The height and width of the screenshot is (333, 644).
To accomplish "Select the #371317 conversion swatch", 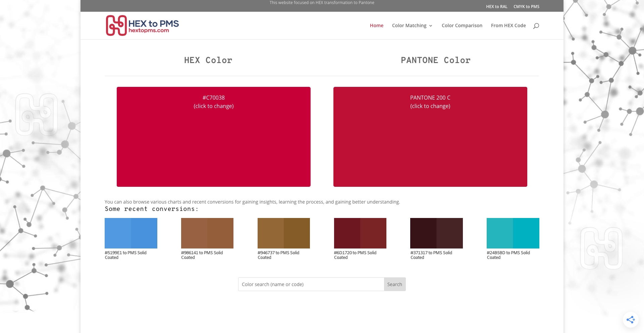I will point(436,233).
